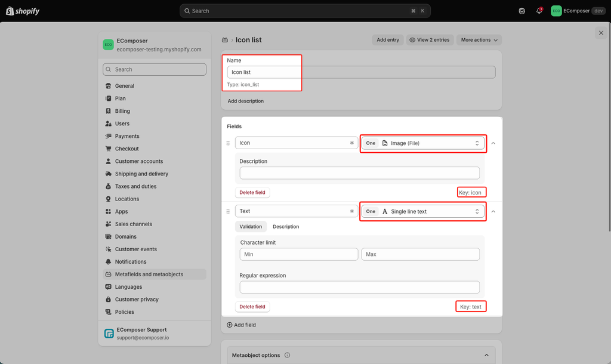
Task: Click the Locations pin icon
Action: pyautogui.click(x=109, y=199)
